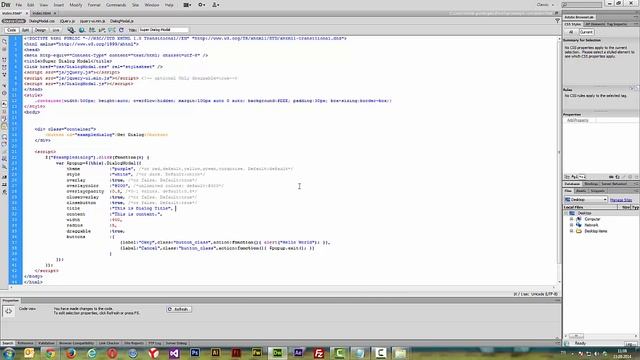Click the Preview in browser globe icon
The height and width of the screenshot is (360, 640).
click(x=82, y=30)
